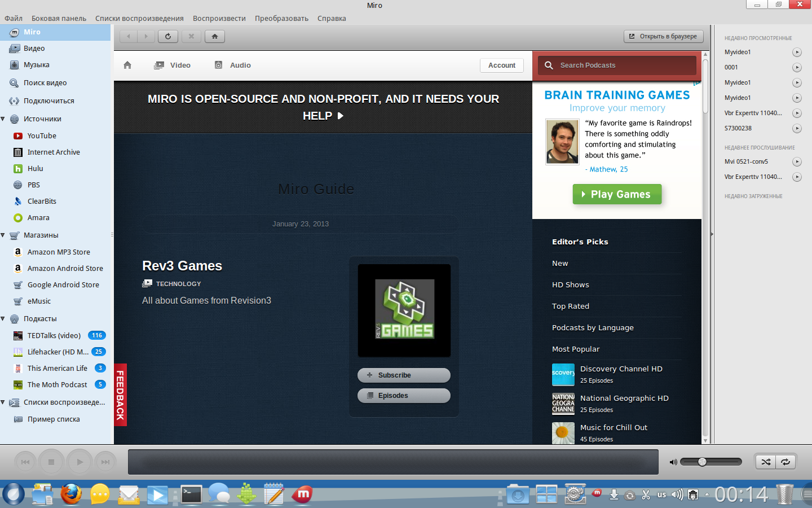Image resolution: width=812 pixels, height=508 pixels.
Task: Click the playback progress bar
Action: [x=393, y=462]
